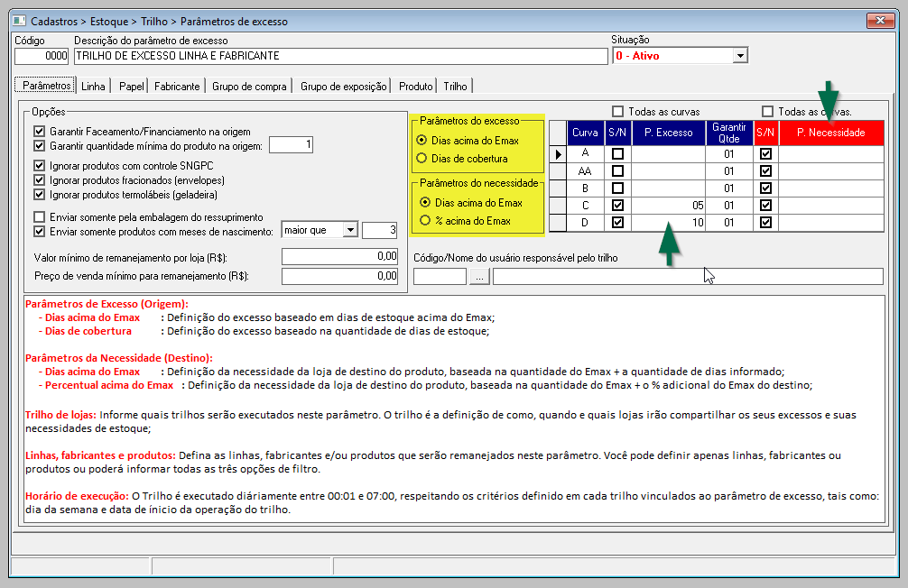The height and width of the screenshot is (588, 908).
Task: Select the P. Excesso cell '10' for curve D
Action: click(668, 222)
